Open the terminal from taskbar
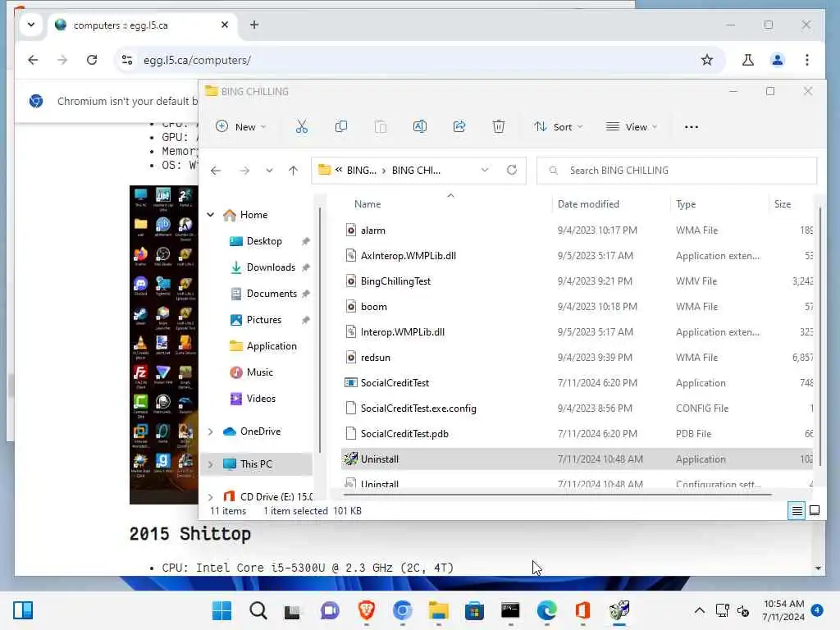 click(x=510, y=610)
